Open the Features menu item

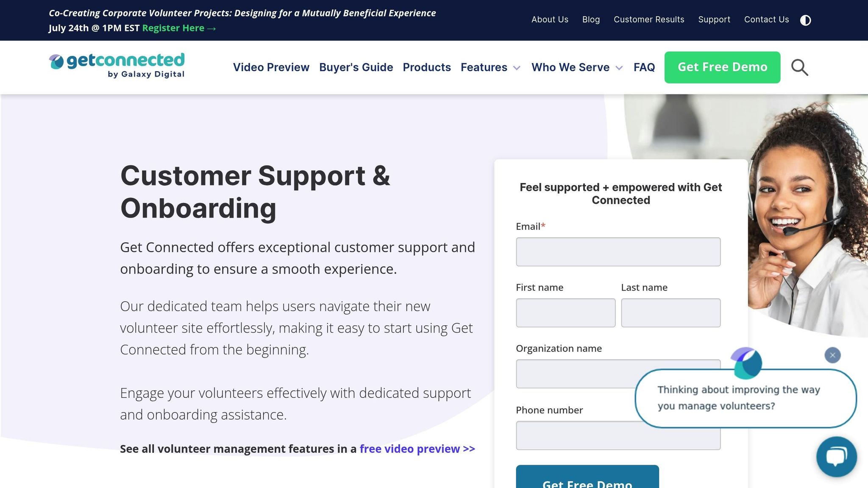pyautogui.click(x=484, y=67)
